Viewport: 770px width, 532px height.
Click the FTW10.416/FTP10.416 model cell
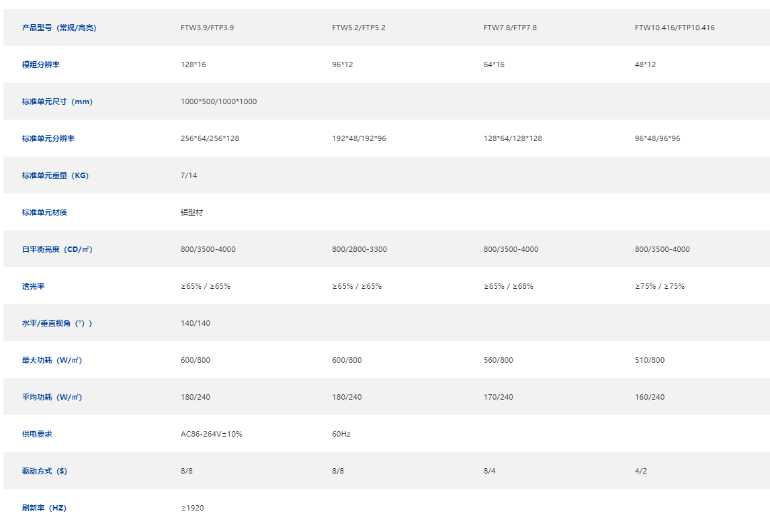point(674,28)
